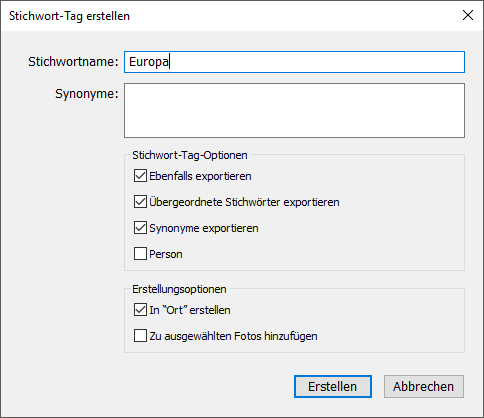Viewport: 484px width, 418px height.
Task: Disable the Synonyme exportieren checkbox
Action: click(x=140, y=228)
